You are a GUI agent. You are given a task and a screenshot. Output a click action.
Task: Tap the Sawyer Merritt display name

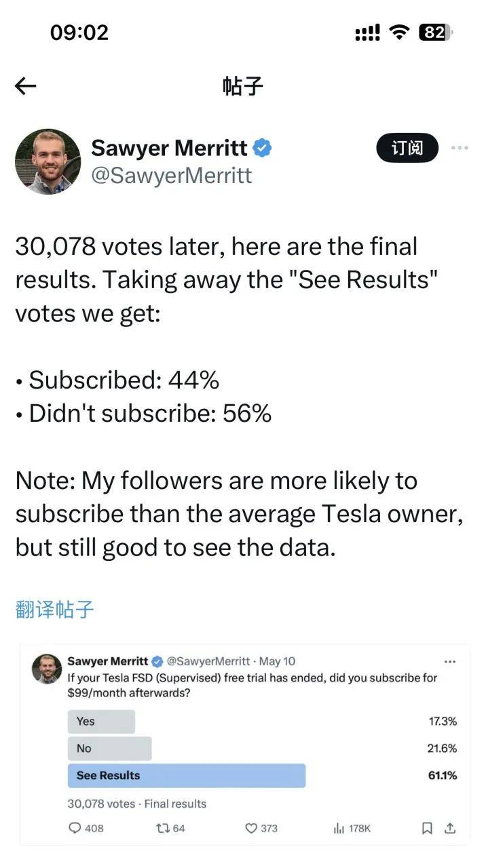click(x=168, y=148)
